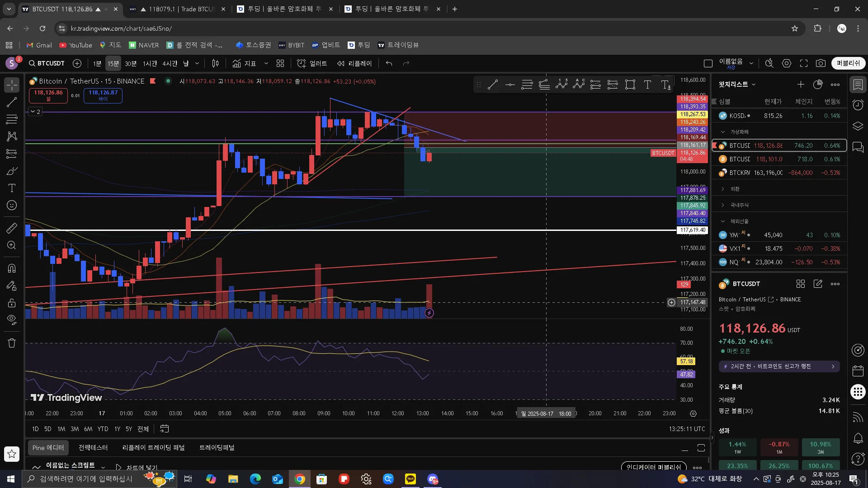This screenshot has width=868, height=488.
Task: Click the trash remove drawings icon
Action: point(12,343)
